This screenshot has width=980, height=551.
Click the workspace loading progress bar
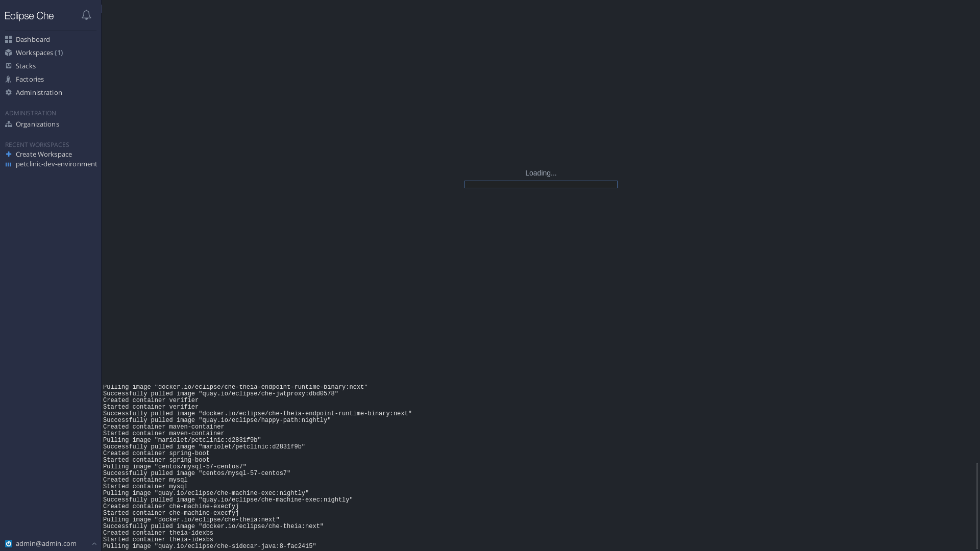541,184
